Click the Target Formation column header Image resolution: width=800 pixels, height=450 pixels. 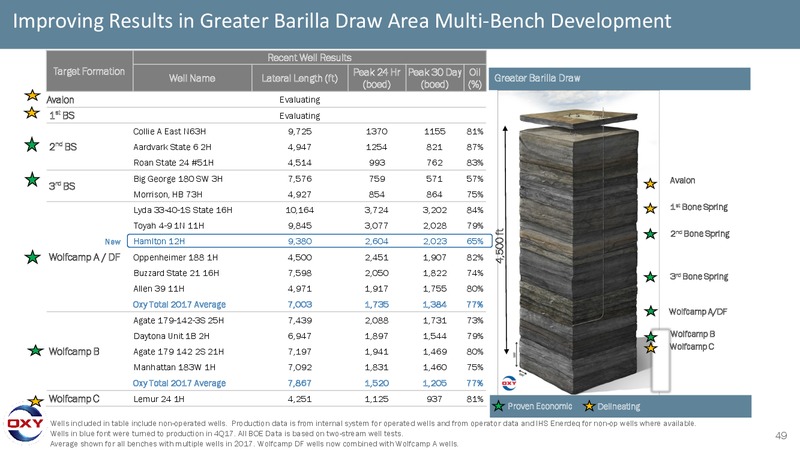coord(89,71)
